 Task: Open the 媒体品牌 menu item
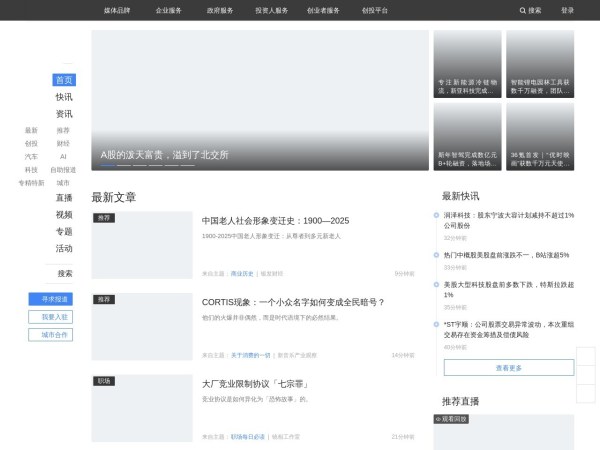click(117, 10)
